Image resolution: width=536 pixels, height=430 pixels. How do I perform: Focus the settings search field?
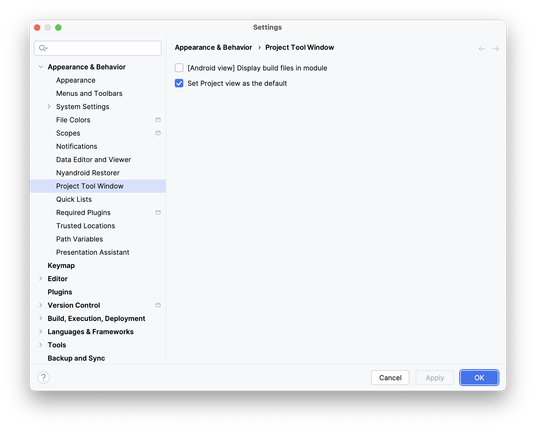pyautogui.click(x=98, y=48)
